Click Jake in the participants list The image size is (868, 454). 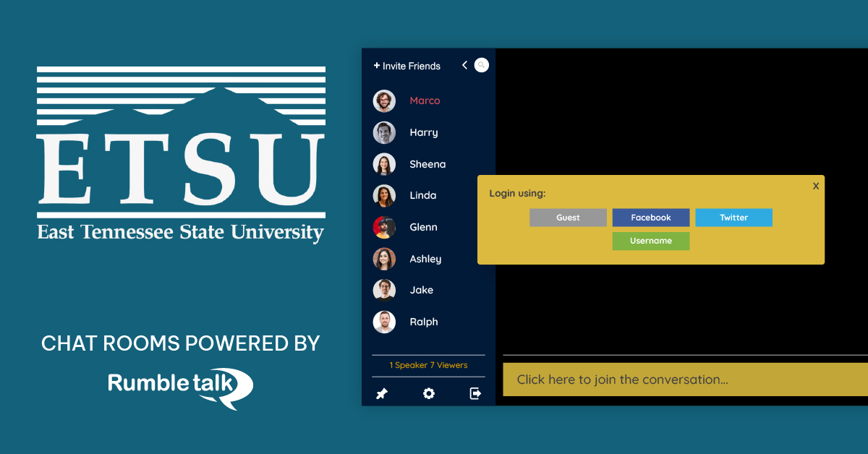click(421, 291)
